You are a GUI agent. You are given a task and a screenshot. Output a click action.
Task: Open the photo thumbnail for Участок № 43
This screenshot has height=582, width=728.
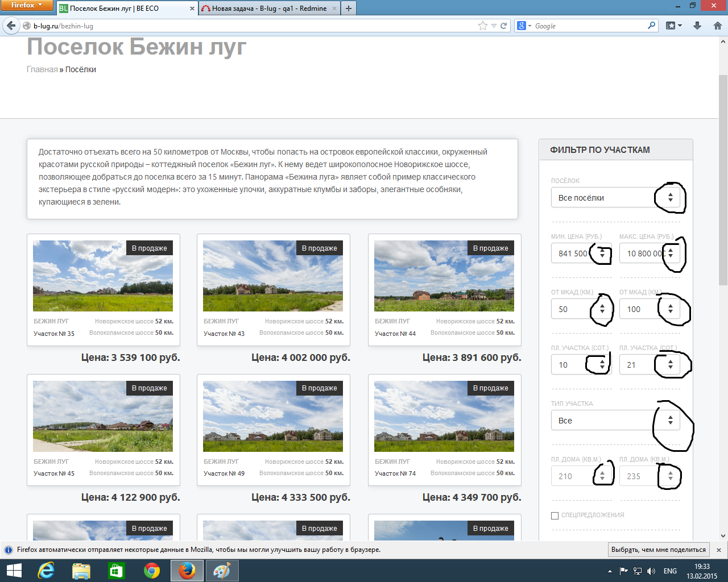click(x=273, y=276)
